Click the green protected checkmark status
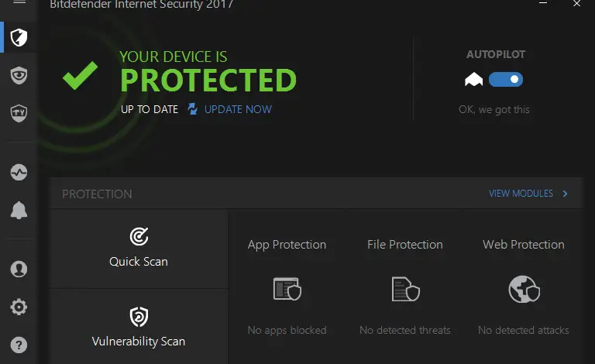595x364 pixels. point(81,77)
